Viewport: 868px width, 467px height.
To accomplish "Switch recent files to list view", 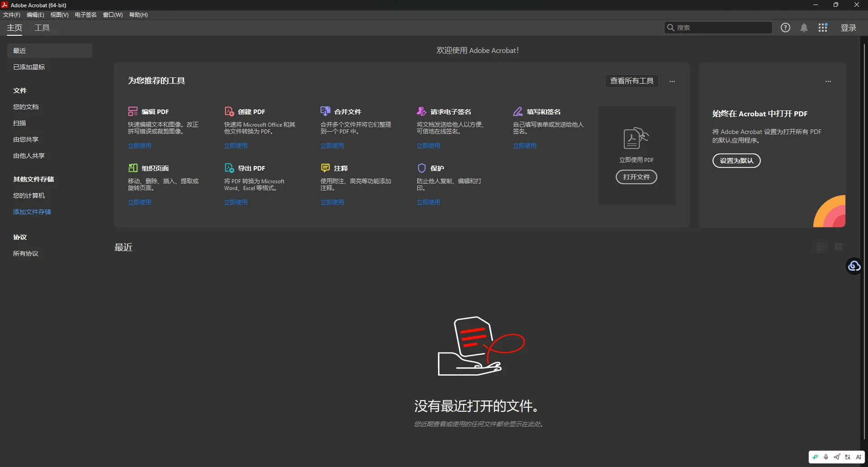I will coord(821,247).
